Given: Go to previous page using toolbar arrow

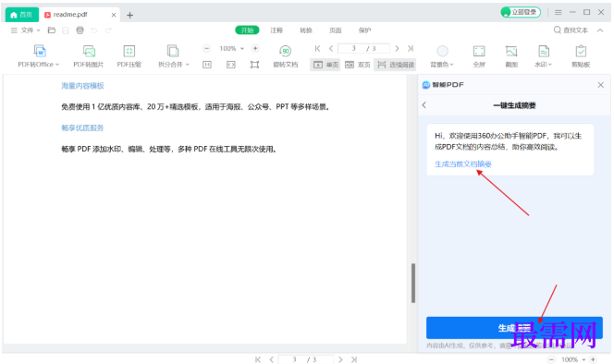Looking at the screenshot, I should click(x=331, y=48).
